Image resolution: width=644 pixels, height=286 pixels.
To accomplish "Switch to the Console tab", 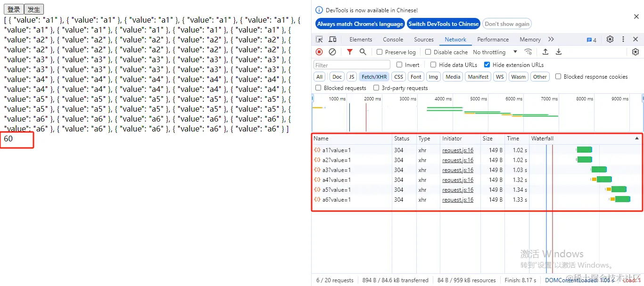I will [393, 40].
